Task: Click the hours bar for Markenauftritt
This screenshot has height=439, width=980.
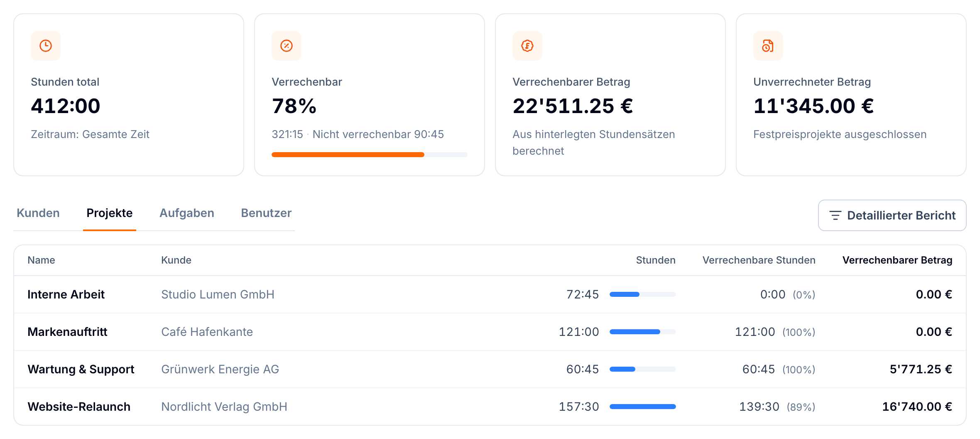Action: coord(643,332)
